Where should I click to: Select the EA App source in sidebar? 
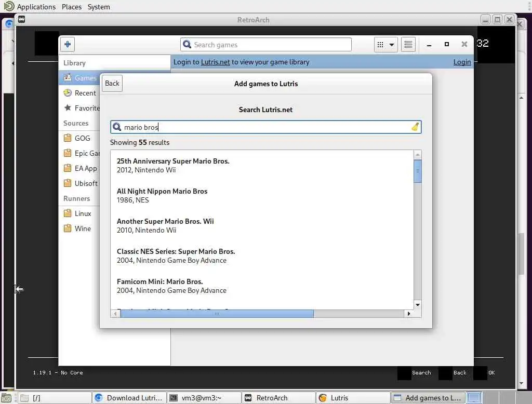(x=80, y=168)
